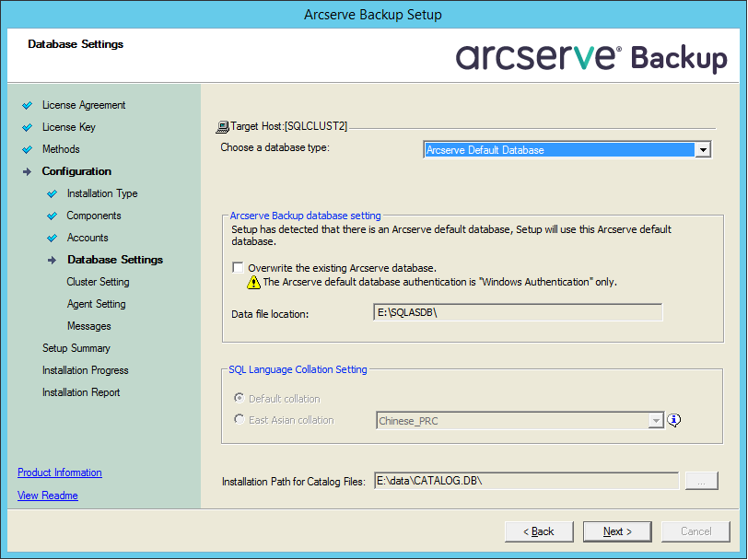Viewport: 748px width, 560px height.
Task: Click the yellow warning triangle icon
Action: (253, 283)
